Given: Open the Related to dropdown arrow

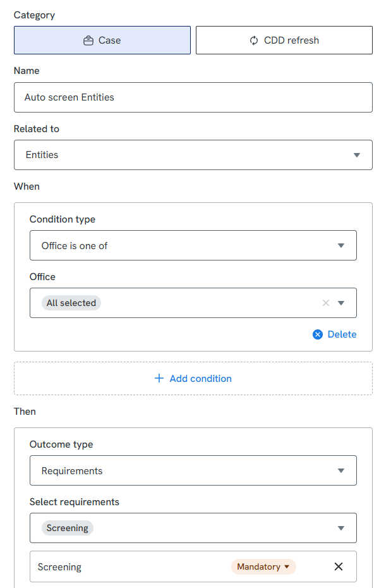Looking at the screenshot, I should (357, 155).
